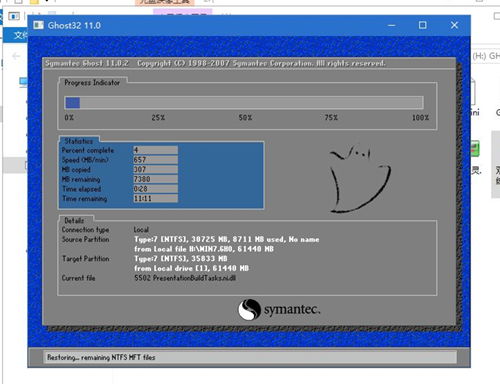
Task: Click the filled blue segment of the progress bar
Action: [x=73, y=103]
